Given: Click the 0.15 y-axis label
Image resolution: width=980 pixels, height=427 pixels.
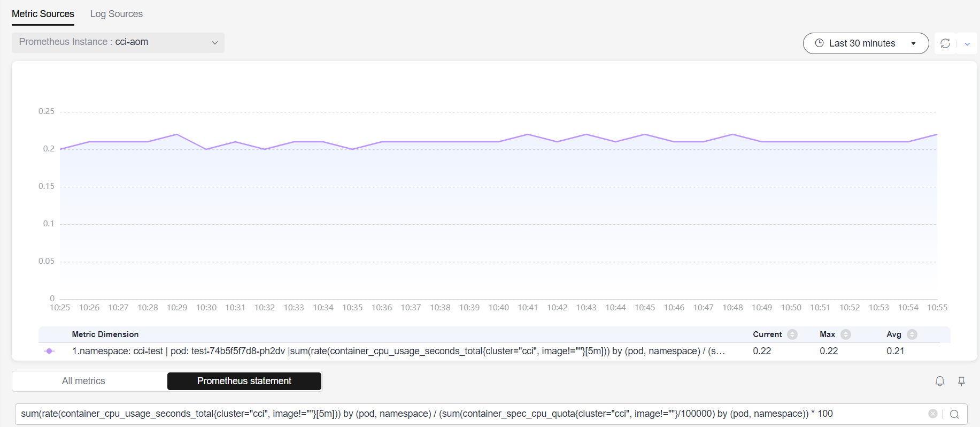Looking at the screenshot, I should 47,186.
